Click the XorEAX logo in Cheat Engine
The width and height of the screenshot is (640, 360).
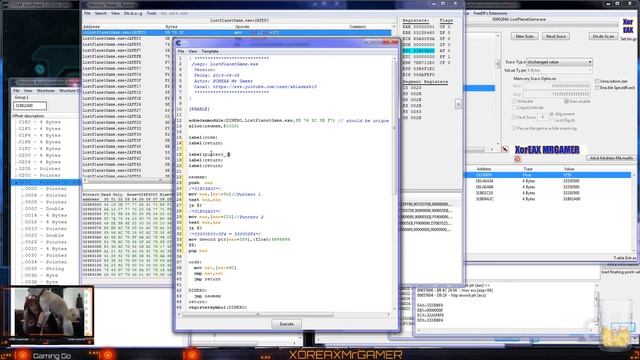pos(628,26)
